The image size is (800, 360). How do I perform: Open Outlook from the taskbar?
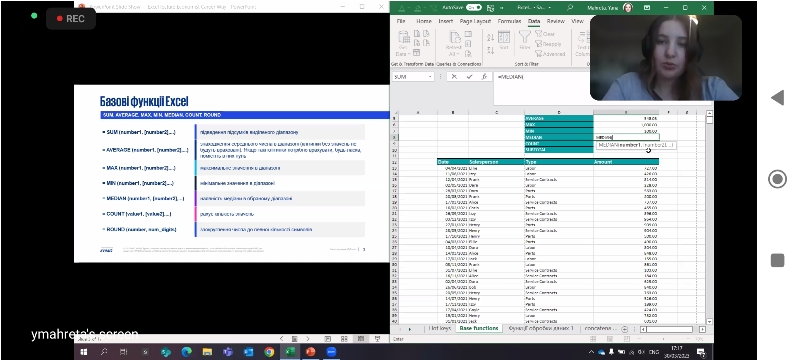pyautogui.click(x=248, y=352)
